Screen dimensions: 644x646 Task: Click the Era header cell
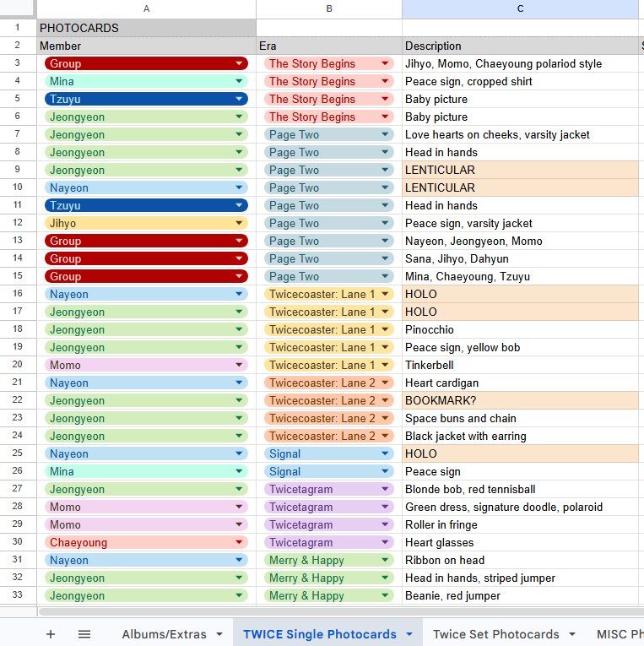click(x=329, y=46)
